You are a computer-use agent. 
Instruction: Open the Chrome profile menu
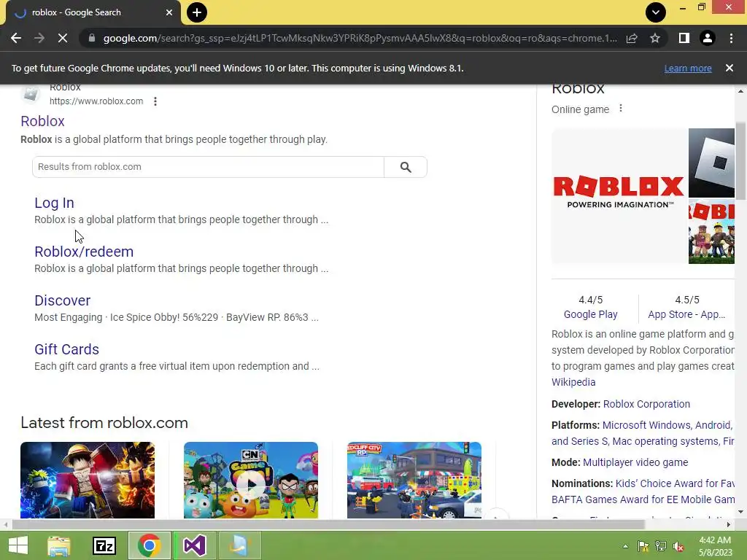click(708, 38)
